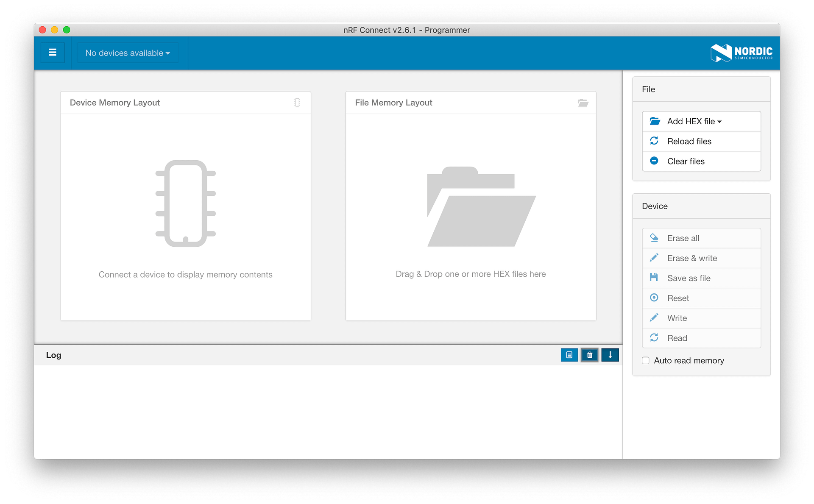Open the hamburger main menu
Screen dimensions: 814x504
[x=53, y=53]
